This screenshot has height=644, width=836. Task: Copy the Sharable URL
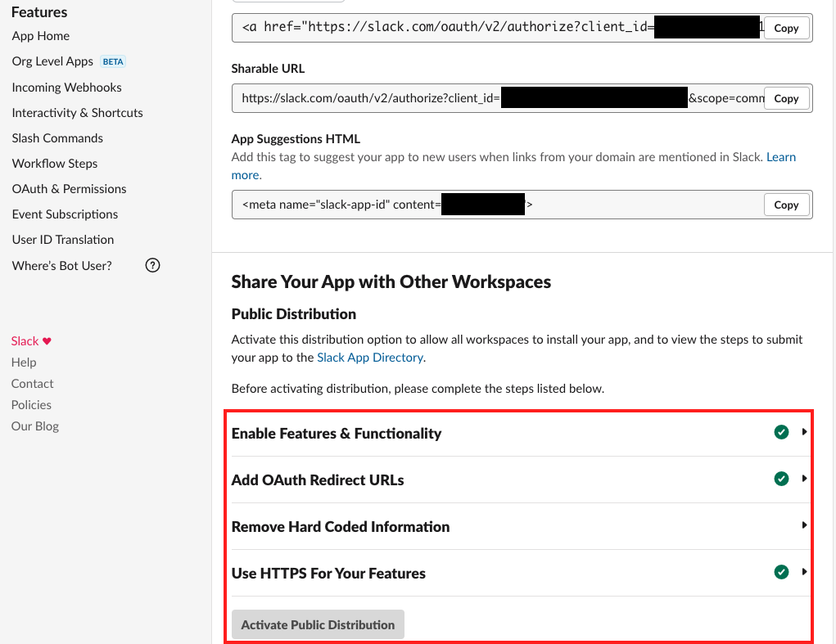(786, 98)
